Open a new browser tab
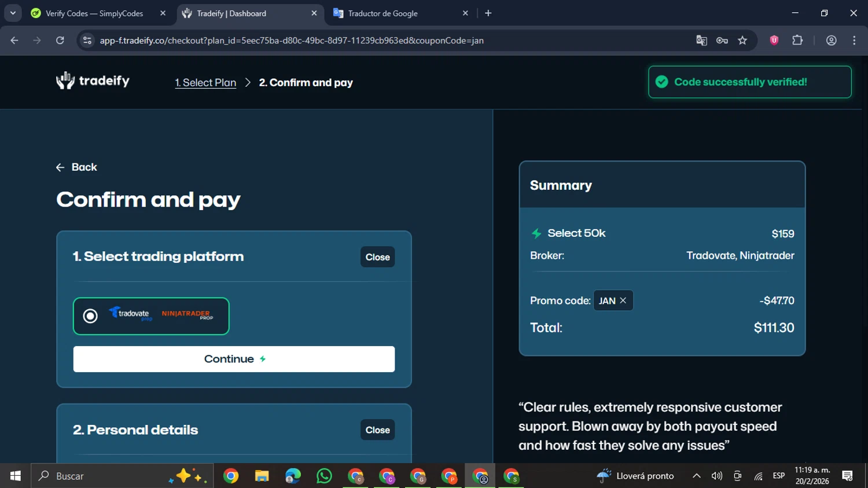868x488 pixels. click(x=488, y=13)
